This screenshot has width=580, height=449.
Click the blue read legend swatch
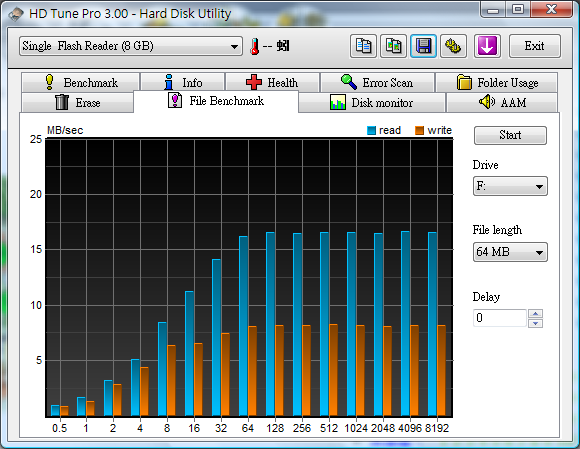click(x=371, y=131)
